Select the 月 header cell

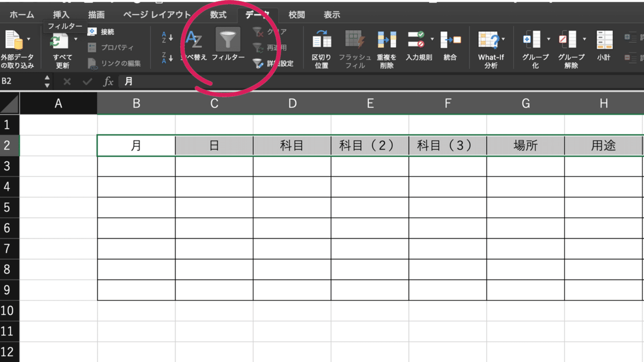click(136, 145)
